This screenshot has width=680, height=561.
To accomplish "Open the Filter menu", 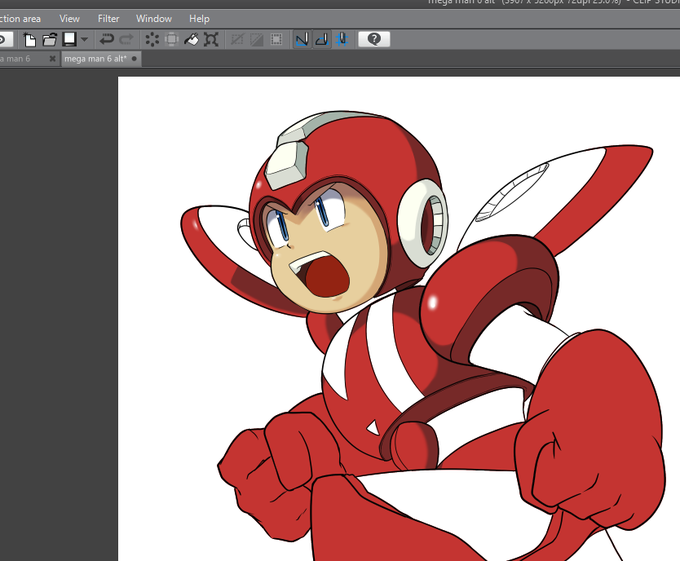I will (108, 19).
